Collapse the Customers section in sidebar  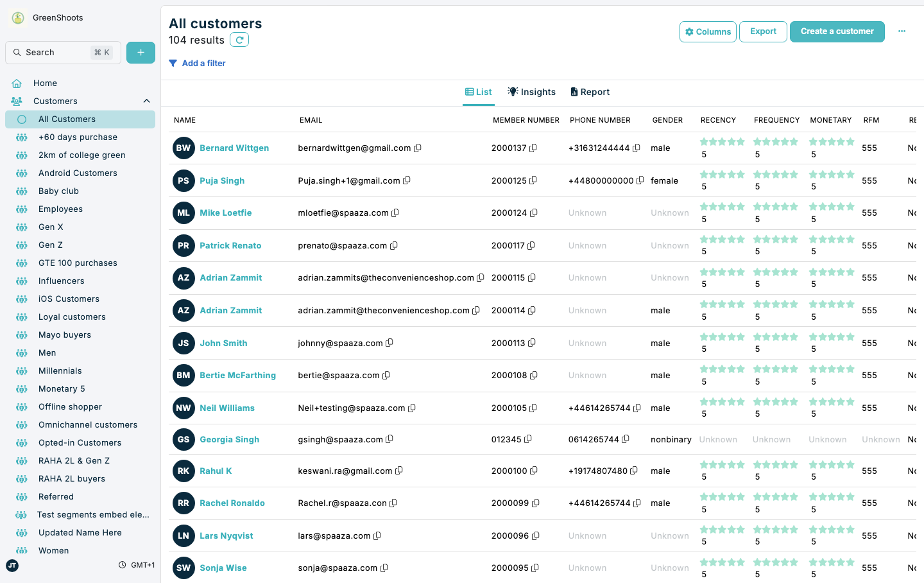pyautogui.click(x=146, y=101)
